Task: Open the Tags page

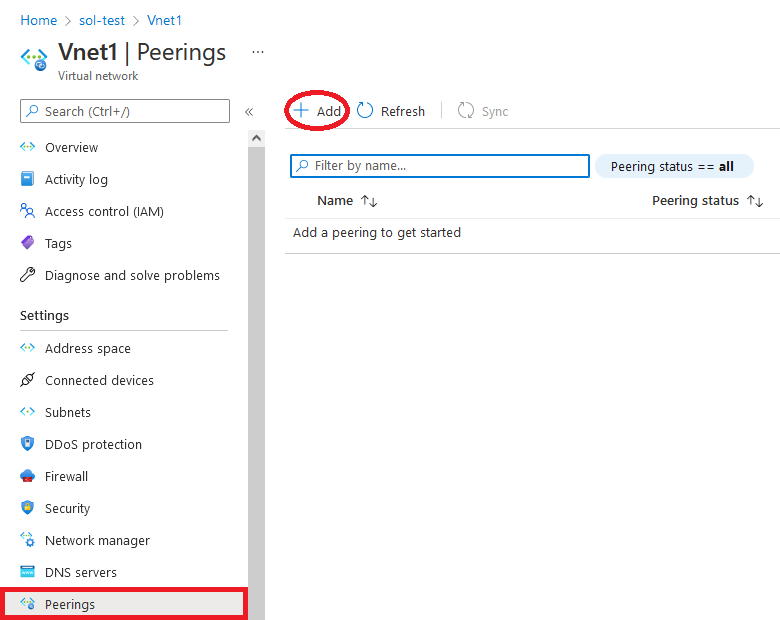Action: [x=58, y=244]
